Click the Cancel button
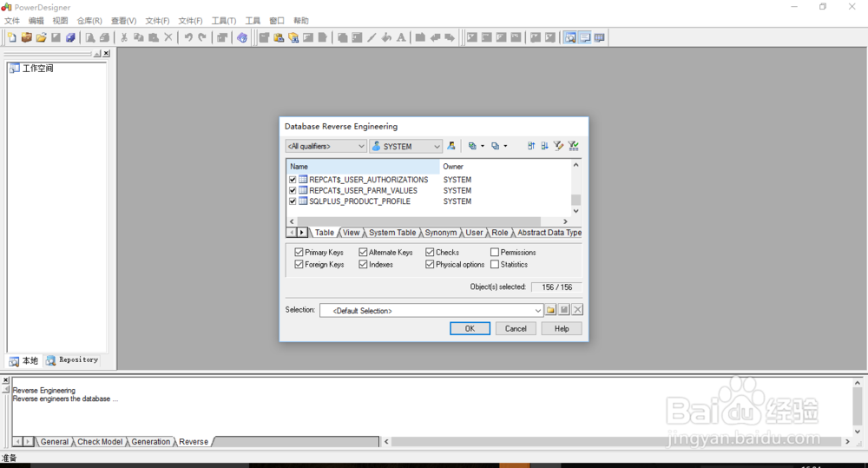 tap(516, 328)
